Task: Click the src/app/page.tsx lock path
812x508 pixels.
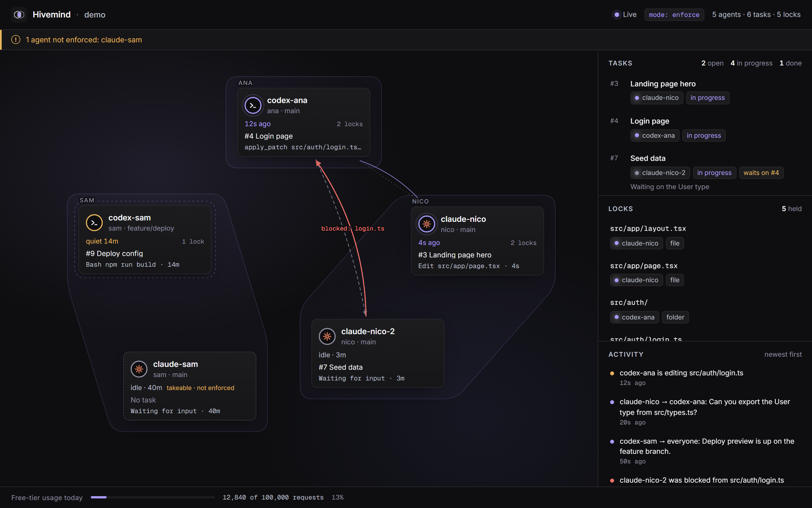Action: [644, 266]
